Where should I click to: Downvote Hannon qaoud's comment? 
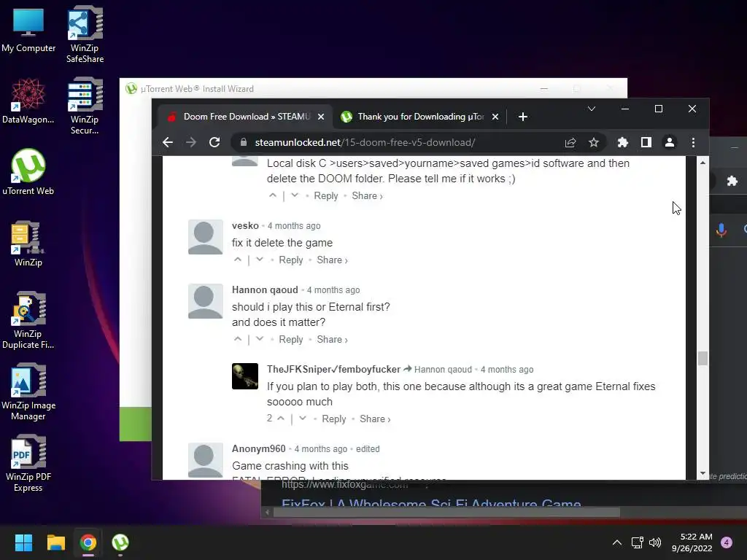pos(260,340)
